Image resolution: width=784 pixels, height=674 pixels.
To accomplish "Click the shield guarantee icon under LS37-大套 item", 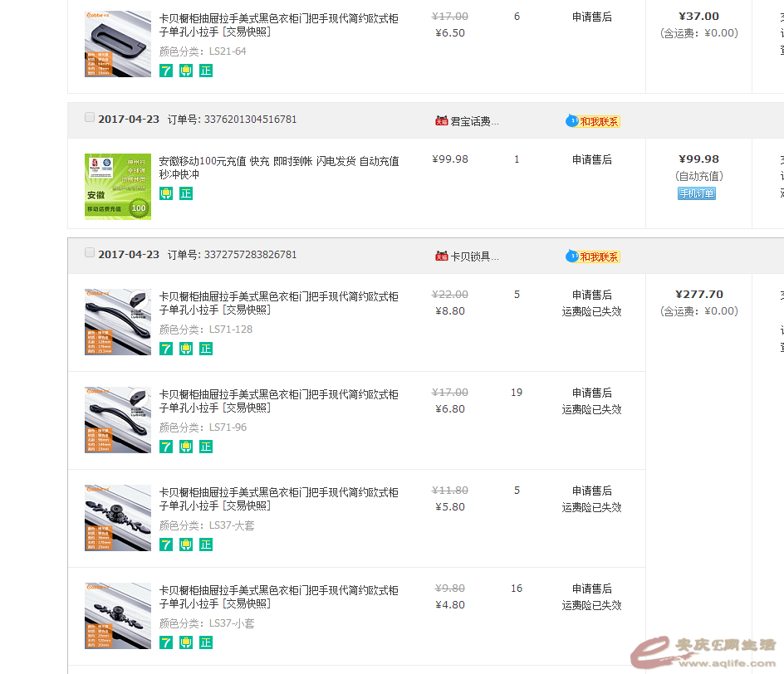I will 186,545.
